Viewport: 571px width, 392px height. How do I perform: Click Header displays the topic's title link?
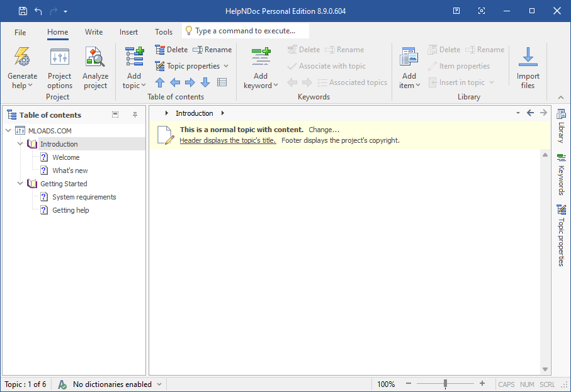(x=228, y=140)
